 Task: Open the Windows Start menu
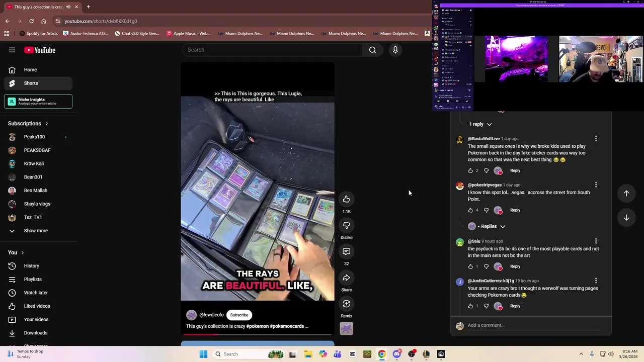coord(203,354)
